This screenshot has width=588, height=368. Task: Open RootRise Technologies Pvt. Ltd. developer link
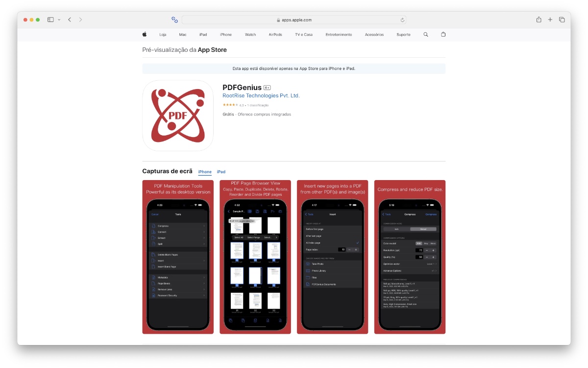click(261, 96)
